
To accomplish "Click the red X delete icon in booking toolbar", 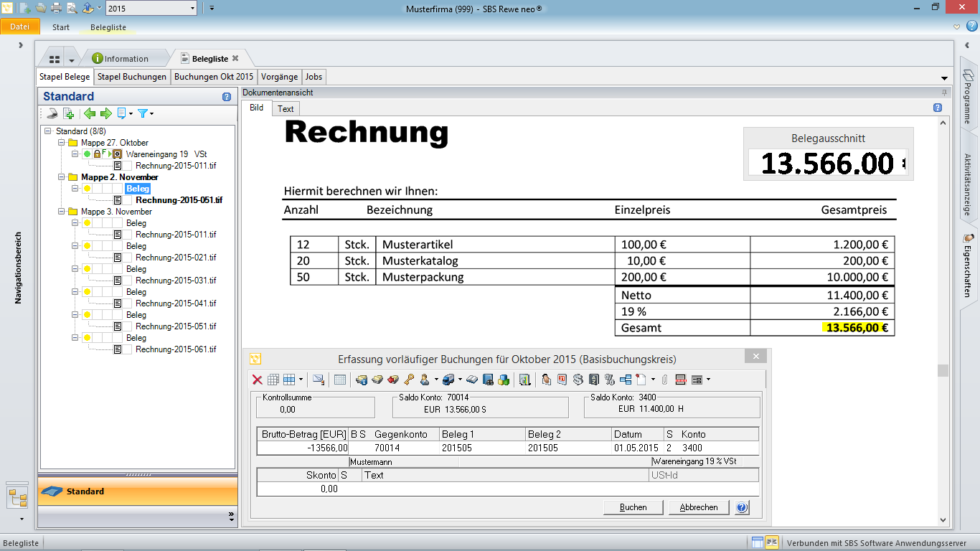I will coord(257,380).
